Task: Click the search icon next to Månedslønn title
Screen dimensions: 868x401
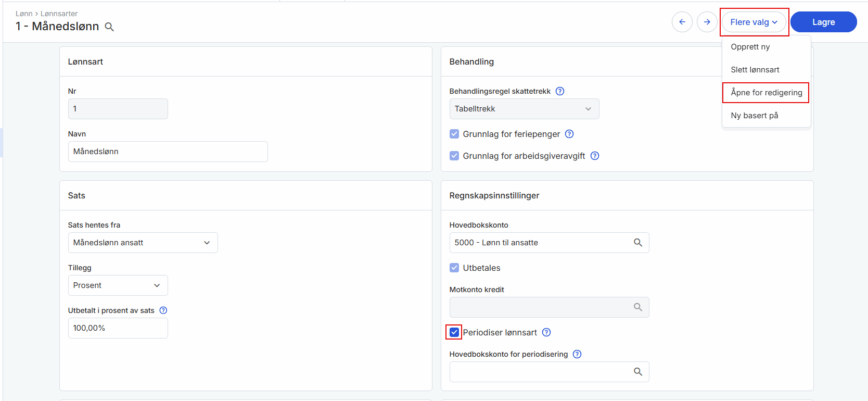Action: pyautogui.click(x=109, y=27)
